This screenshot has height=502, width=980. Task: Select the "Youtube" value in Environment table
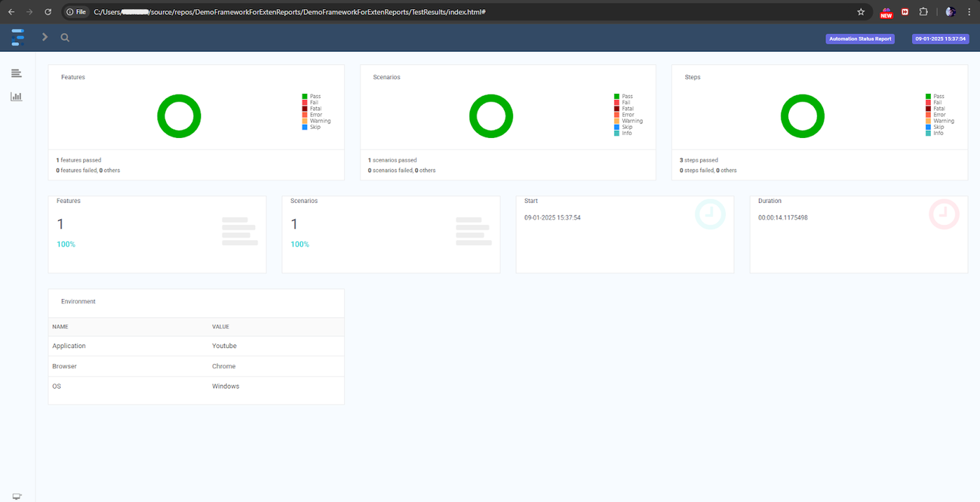tap(225, 346)
